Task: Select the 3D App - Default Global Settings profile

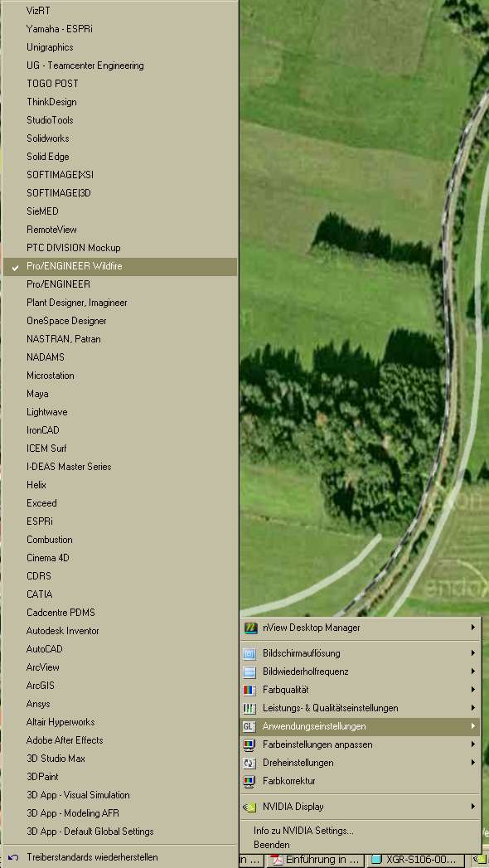Action: (120, 832)
